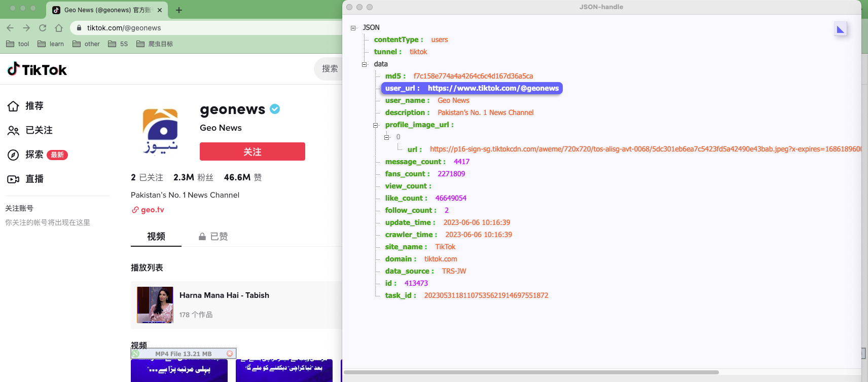Open the 探索 explore sidebar item
The image size is (868, 382).
pyautogui.click(x=38, y=155)
